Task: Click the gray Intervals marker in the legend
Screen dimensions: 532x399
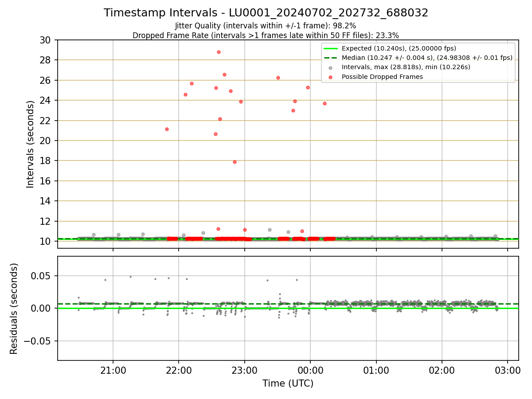Action: point(331,67)
